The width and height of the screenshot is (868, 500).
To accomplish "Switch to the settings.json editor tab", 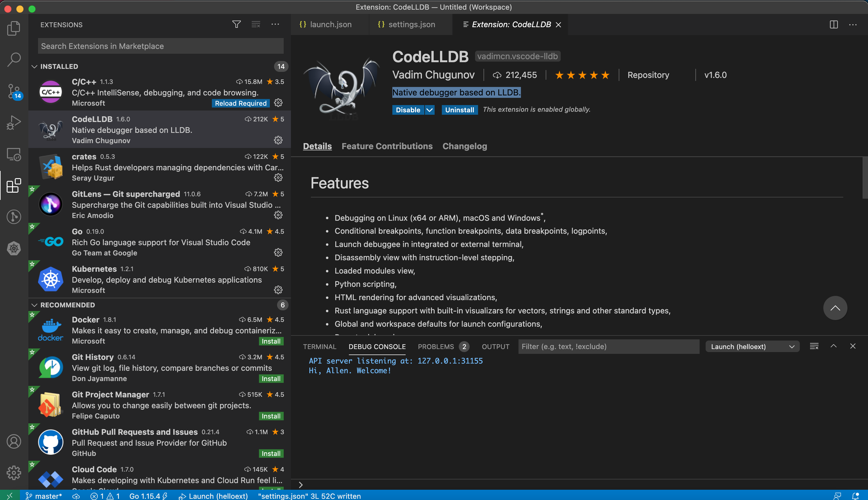I will [411, 24].
